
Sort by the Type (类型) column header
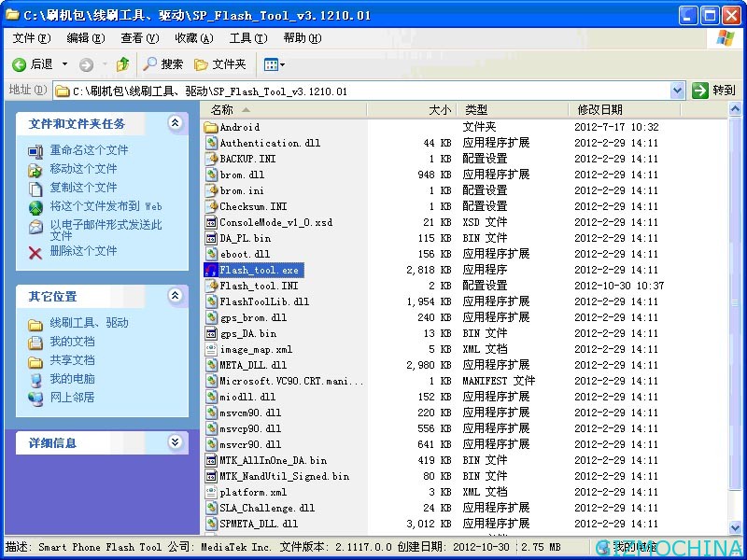tap(513, 110)
